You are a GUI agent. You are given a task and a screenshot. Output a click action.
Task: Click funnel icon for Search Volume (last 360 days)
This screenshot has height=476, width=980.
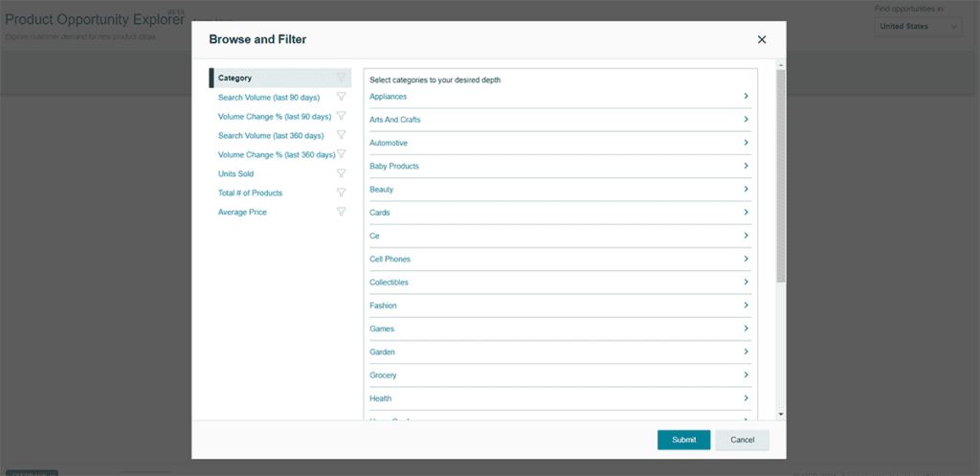coord(341,135)
